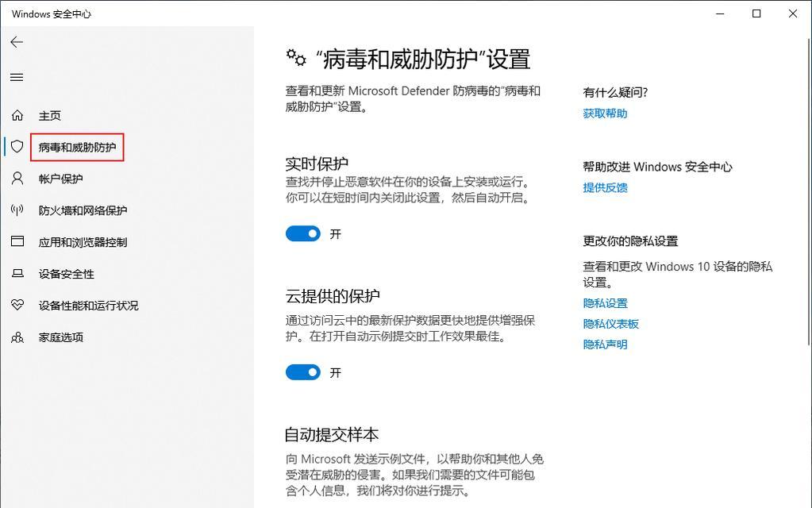Screen dimensions: 812x508
Task: Click the 云提供的保护 section heading
Action: point(333,296)
